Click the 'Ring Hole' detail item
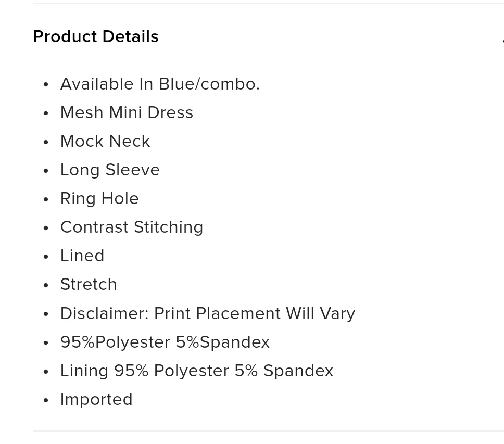 pyautogui.click(x=99, y=198)
